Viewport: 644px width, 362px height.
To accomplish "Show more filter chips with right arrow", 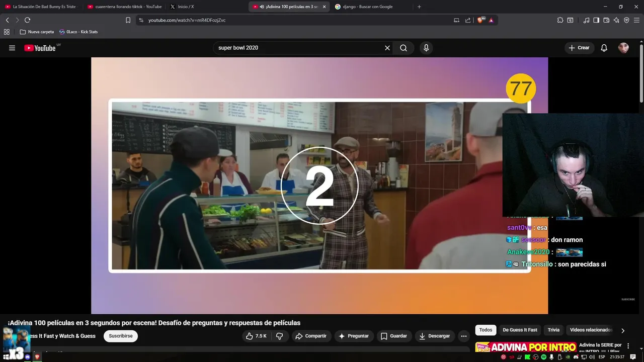I will click(x=623, y=330).
